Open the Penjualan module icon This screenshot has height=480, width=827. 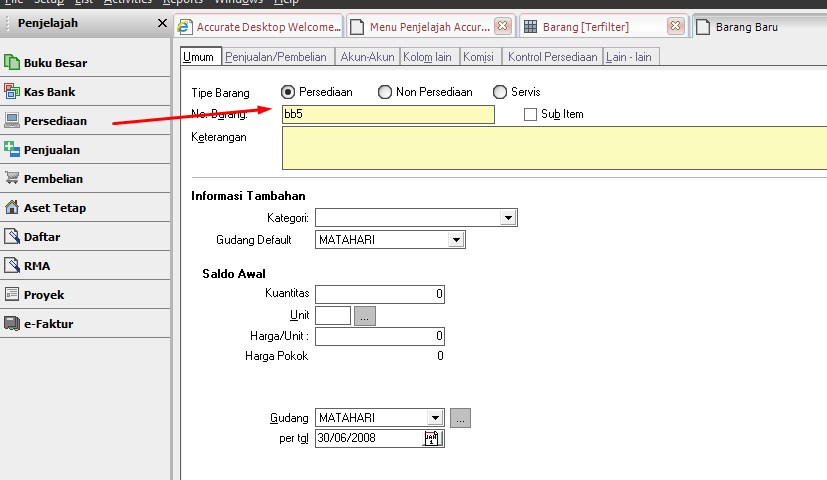pyautogui.click(x=13, y=150)
